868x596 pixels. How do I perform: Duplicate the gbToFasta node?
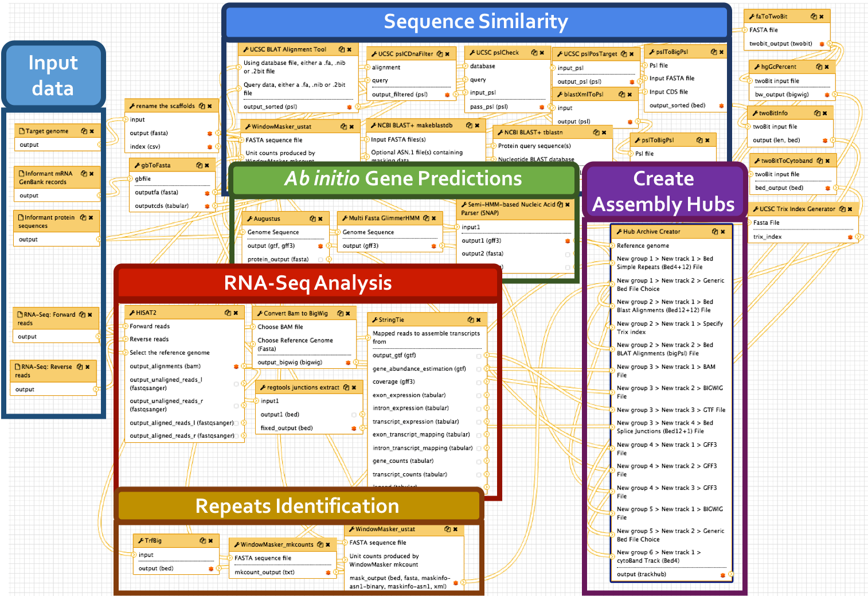[199, 165]
